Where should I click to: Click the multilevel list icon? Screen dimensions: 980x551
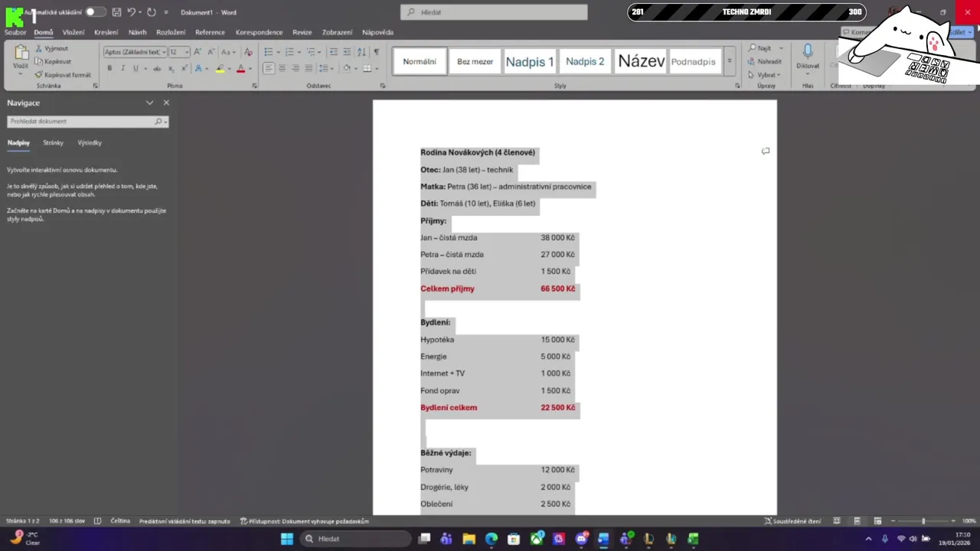[x=311, y=52]
